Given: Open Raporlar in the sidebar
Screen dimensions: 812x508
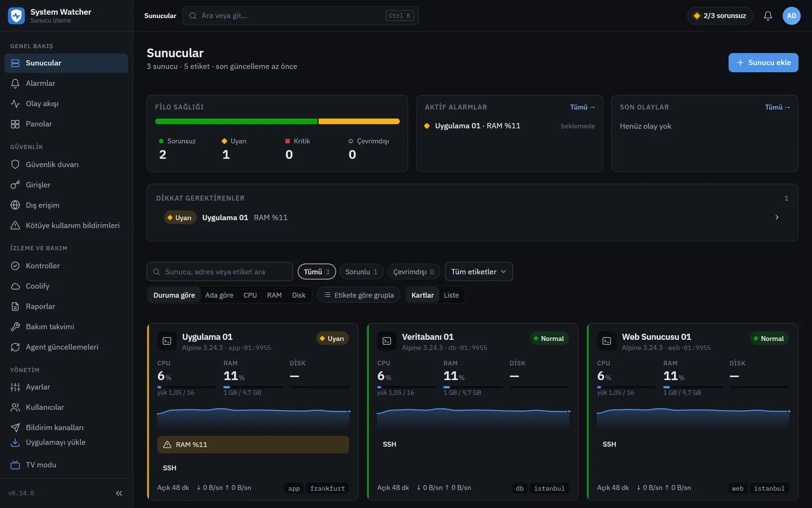Looking at the screenshot, I should point(66,306).
